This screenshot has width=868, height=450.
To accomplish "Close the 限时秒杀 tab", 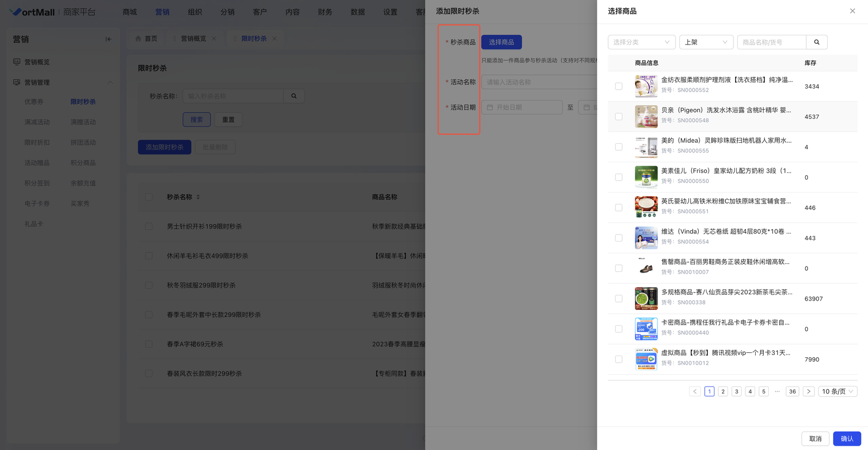I will click(275, 39).
